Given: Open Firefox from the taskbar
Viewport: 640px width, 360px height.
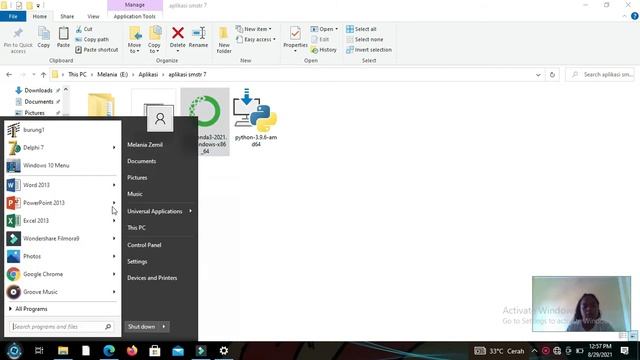Looking at the screenshot, I should pyautogui.click(x=132, y=351).
